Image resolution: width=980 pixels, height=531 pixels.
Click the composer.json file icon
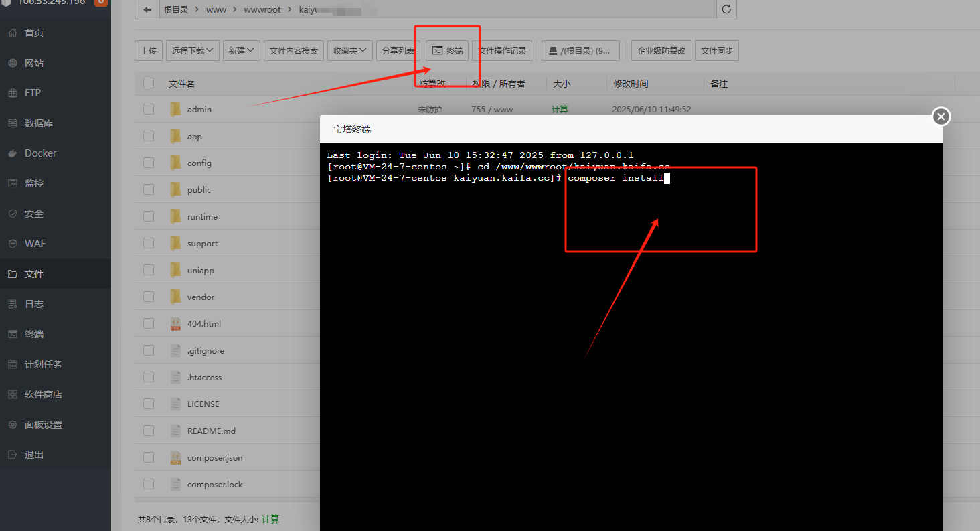pyautogui.click(x=175, y=457)
